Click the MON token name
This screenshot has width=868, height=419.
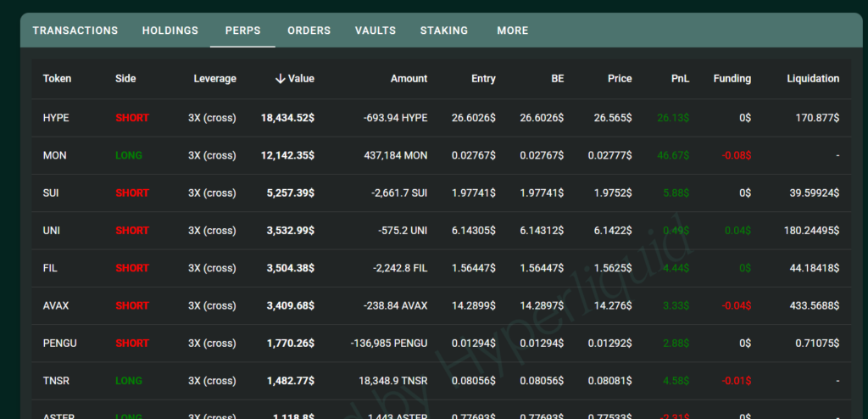click(x=54, y=156)
